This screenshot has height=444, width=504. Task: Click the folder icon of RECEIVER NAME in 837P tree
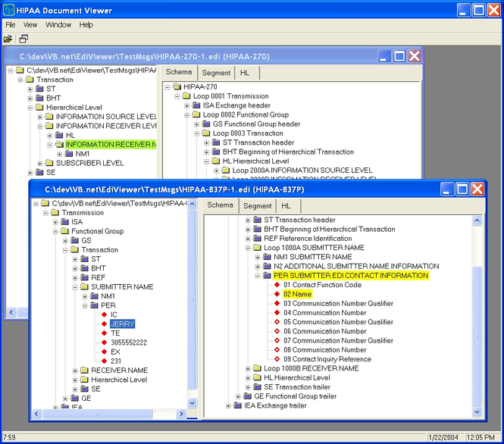pos(85,370)
